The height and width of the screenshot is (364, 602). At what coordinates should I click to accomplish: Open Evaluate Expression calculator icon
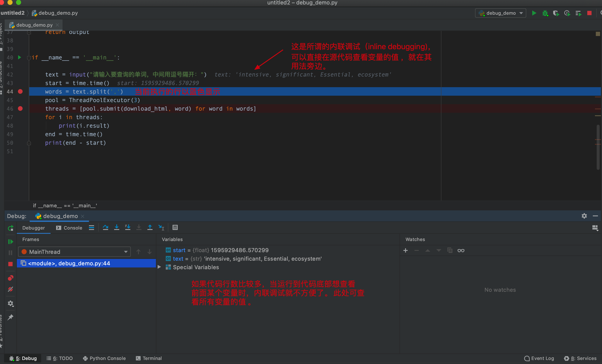click(175, 228)
